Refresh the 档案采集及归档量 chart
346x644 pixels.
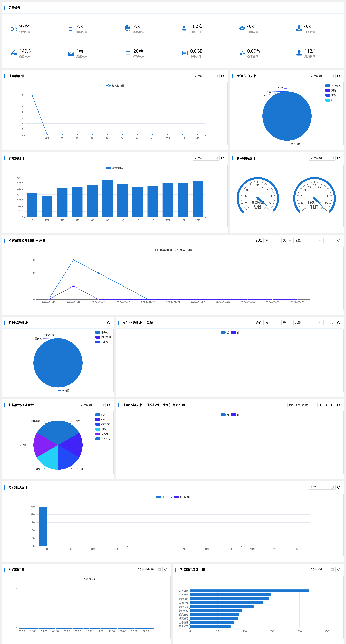point(338,241)
